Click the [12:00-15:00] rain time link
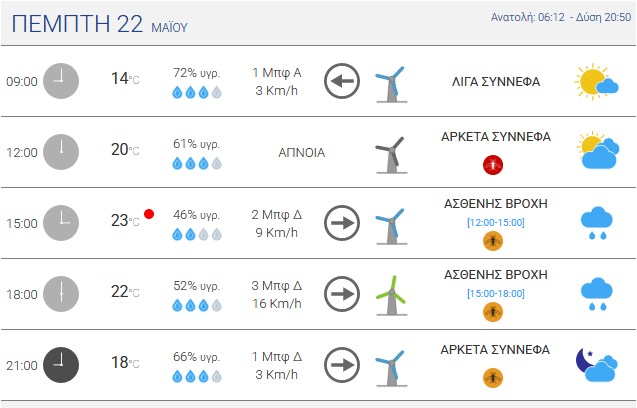Screen dimensions: 637x408 496,223
